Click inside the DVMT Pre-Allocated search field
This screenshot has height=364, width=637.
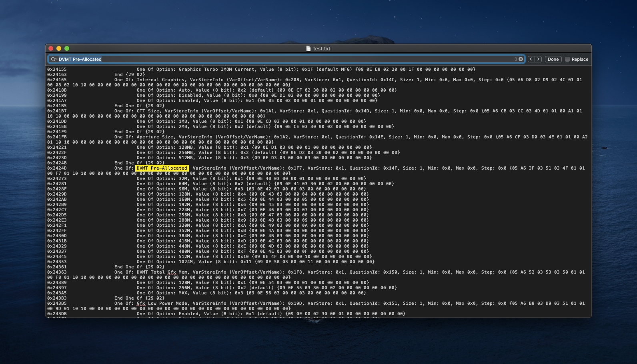coord(280,59)
